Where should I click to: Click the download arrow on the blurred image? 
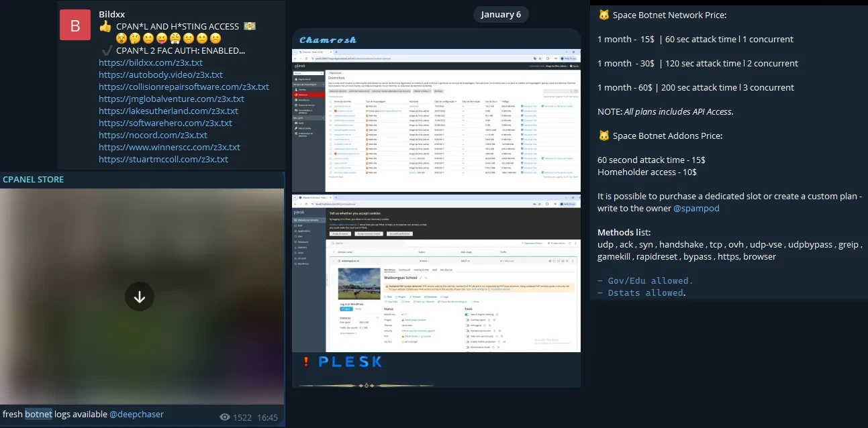(x=140, y=297)
